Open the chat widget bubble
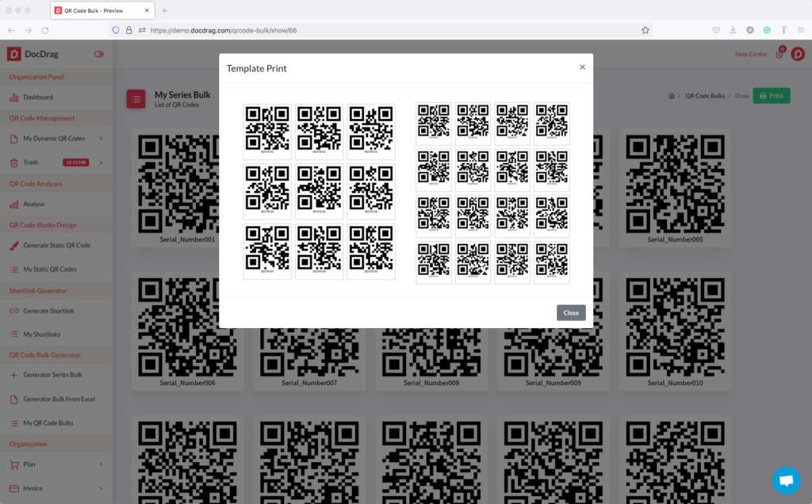Screen dimensions: 812x504 click(x=787, y=480)
